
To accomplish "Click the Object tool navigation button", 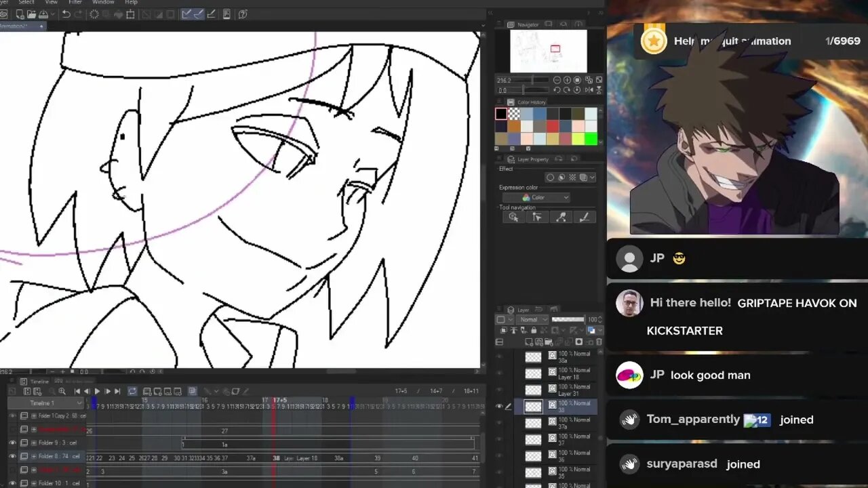I will (x=513, y=217).
